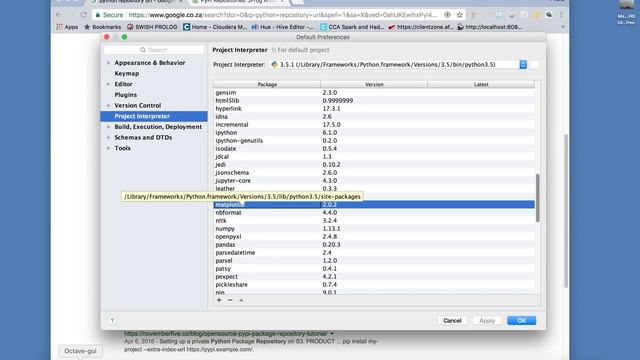Image resolution: width=640 pixels, height=360 pixels.
Task: Select the isodate package row
Action: (374, 149)
